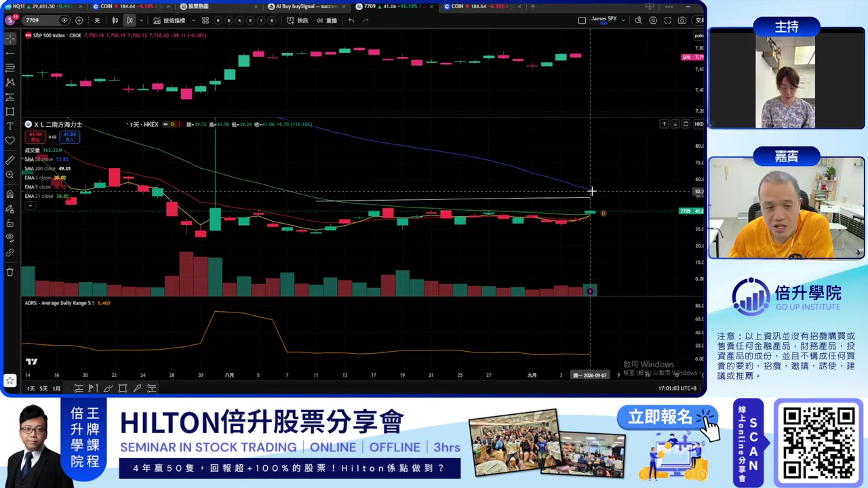Image resolution: width=868 pixels, height=488 pixels.
Task: Move the 7709 pane up arrow
Action: coord(665,124)
